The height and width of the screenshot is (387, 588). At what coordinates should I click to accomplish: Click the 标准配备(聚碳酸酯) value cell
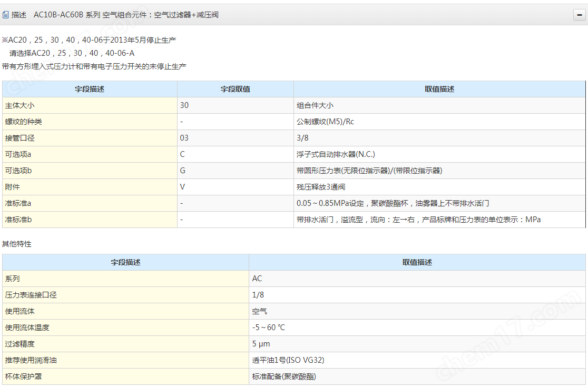(x=417, y=376)
